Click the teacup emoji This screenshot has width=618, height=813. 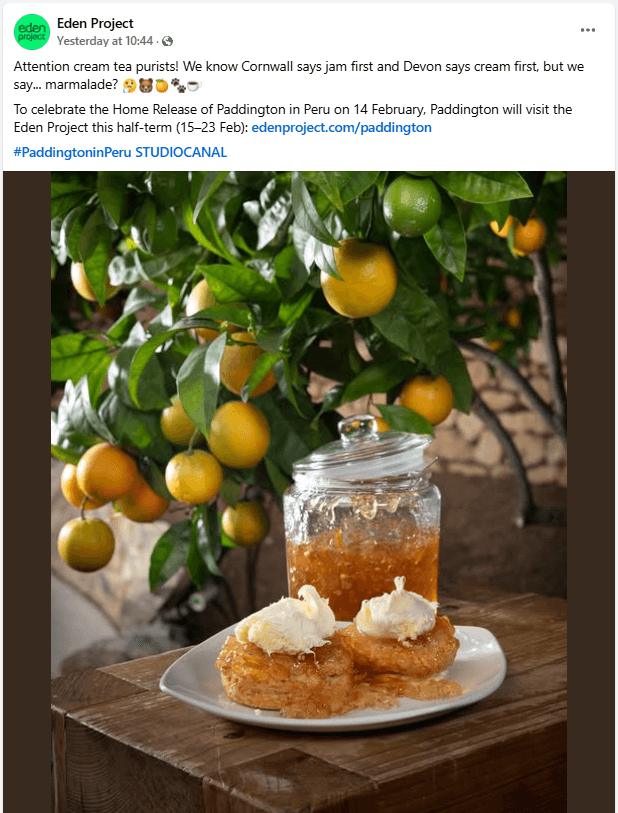[x=194, y=85]
